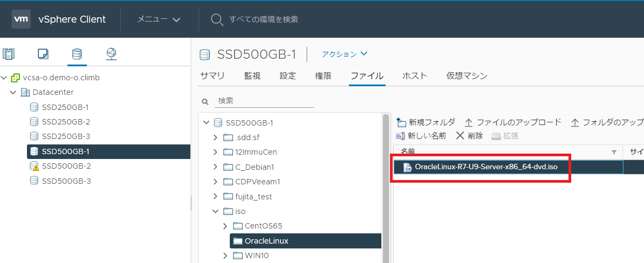Click the ファイルのアップロード upload arrow icon
644x263 pixels.
[469, 123]
